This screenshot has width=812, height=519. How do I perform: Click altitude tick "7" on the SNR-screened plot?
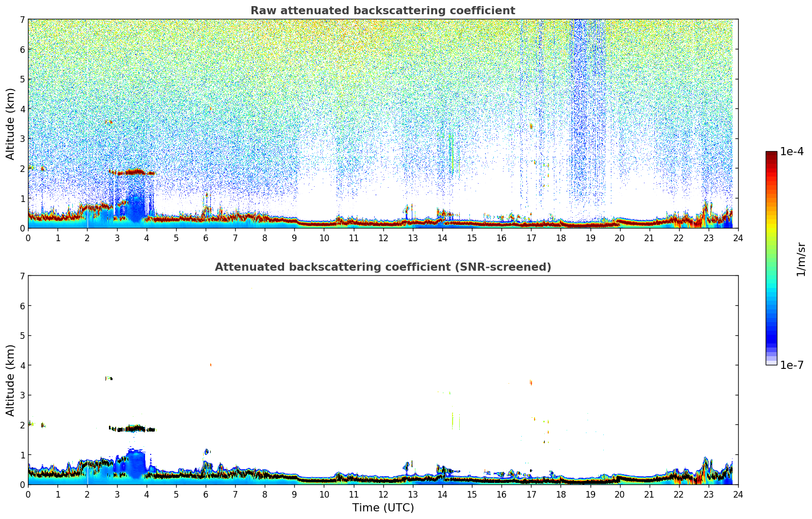click(22, 276)
